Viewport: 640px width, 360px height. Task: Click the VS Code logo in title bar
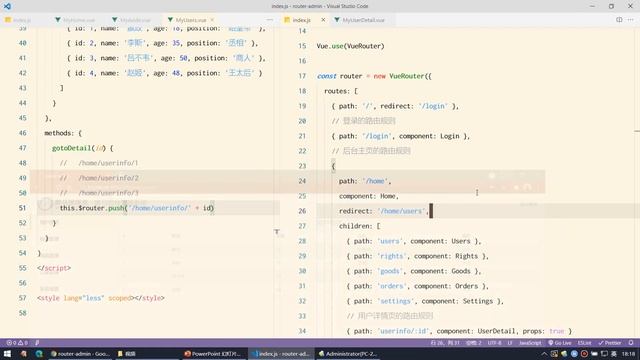[7, 6]
